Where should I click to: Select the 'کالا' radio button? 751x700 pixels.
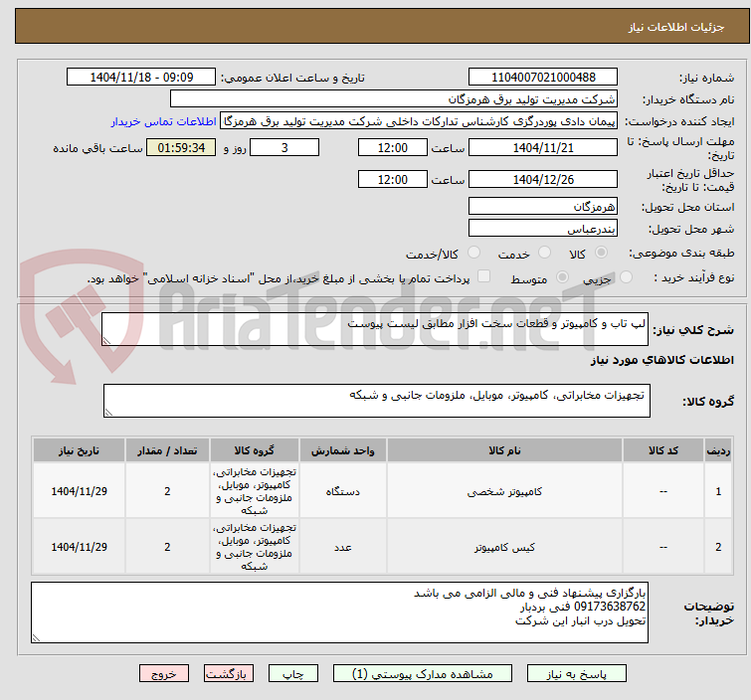click(601, 253)
